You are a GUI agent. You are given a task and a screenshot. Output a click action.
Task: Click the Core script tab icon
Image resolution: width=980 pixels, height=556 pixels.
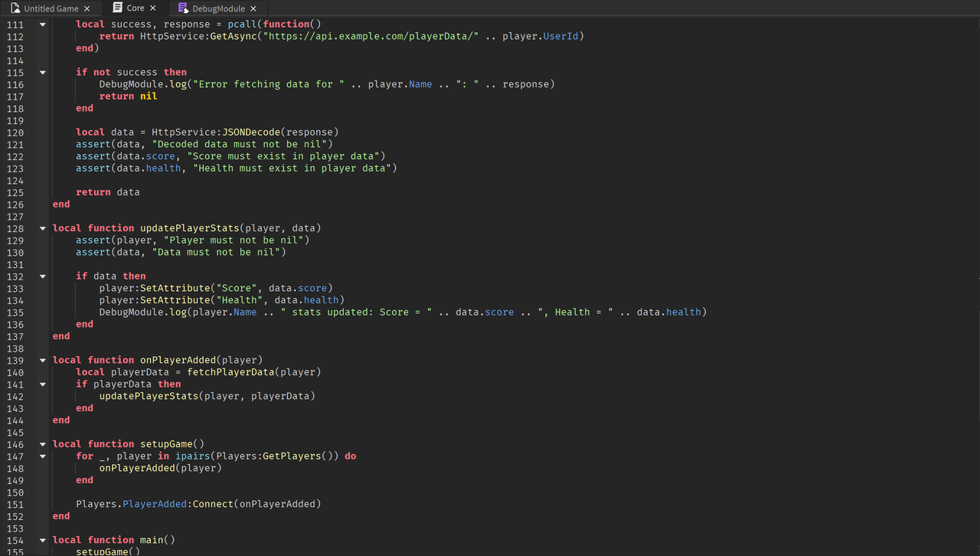(117, 8)
